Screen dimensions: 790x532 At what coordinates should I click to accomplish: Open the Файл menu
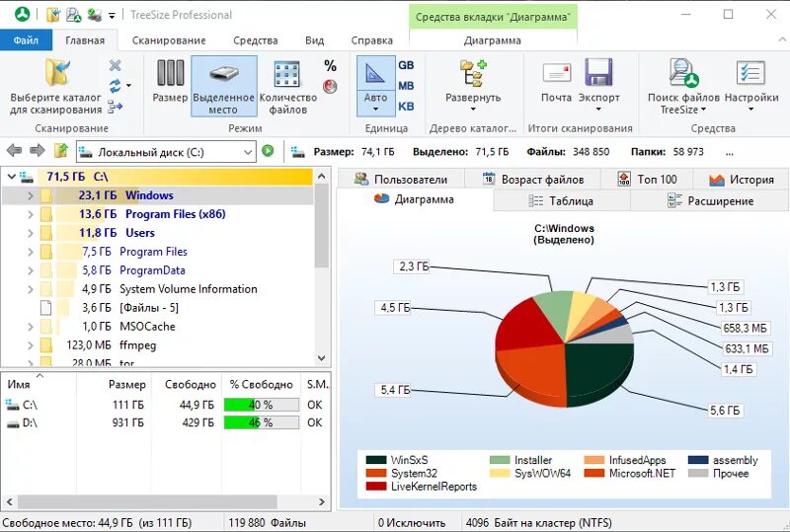coord(26,39)
